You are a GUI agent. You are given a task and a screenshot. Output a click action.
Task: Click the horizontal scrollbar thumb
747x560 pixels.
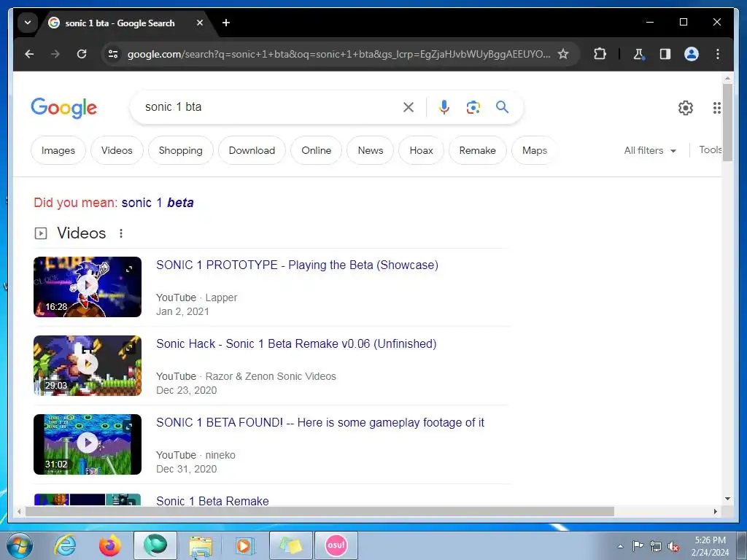[320, 511]
